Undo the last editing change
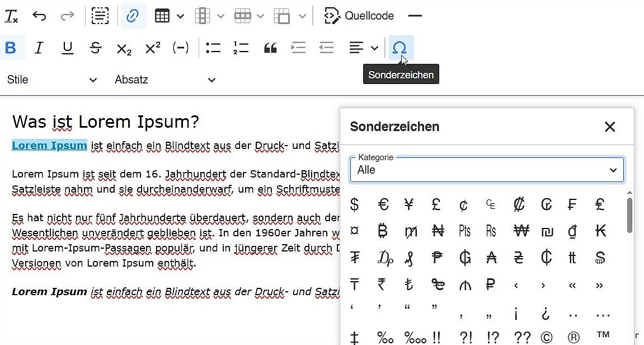Image resolution: width=644 pixels, height=345 pixels. click(39, 15)
